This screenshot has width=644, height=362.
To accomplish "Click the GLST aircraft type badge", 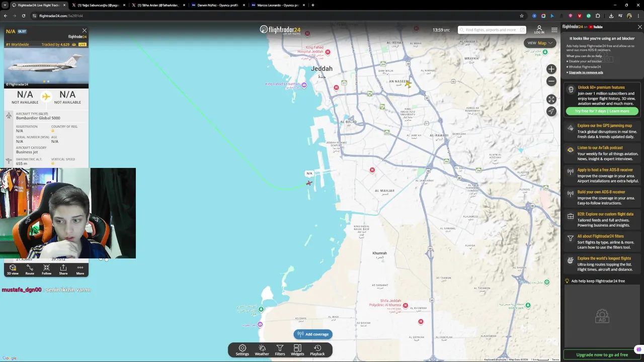I will [x=22, y=31].
